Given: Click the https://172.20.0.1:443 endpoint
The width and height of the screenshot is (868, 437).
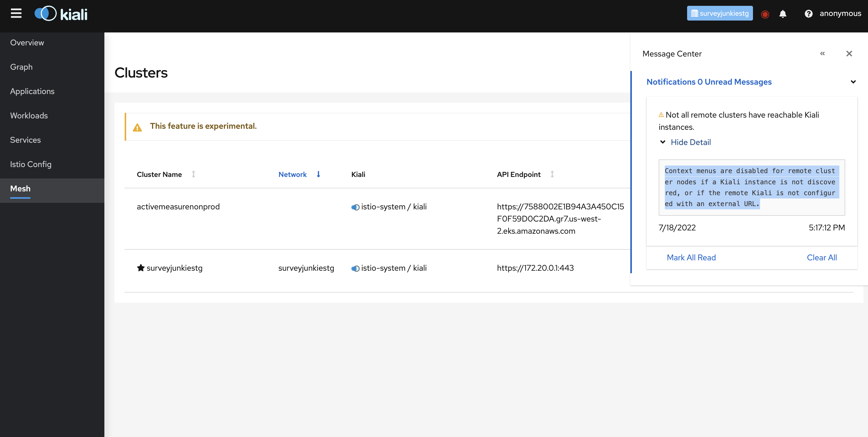Looking at the screenshot, I should point(535,268).
